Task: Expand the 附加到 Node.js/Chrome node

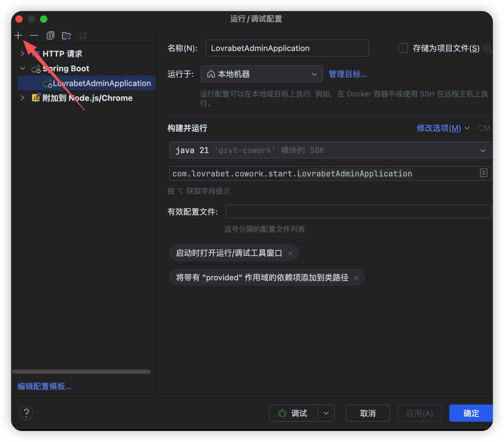Action: [22, 98]
